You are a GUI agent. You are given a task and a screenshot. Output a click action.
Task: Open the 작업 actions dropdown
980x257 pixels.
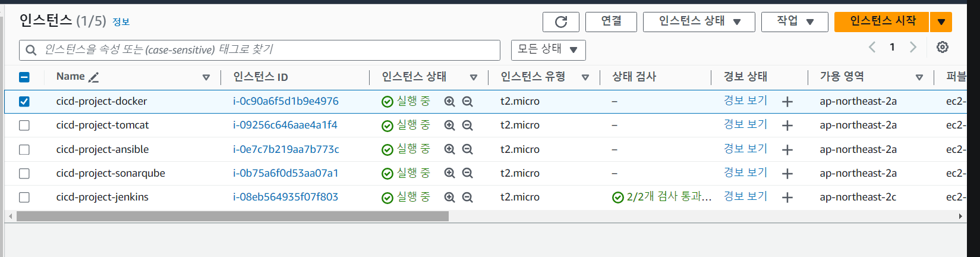click(x=795, y=22)
